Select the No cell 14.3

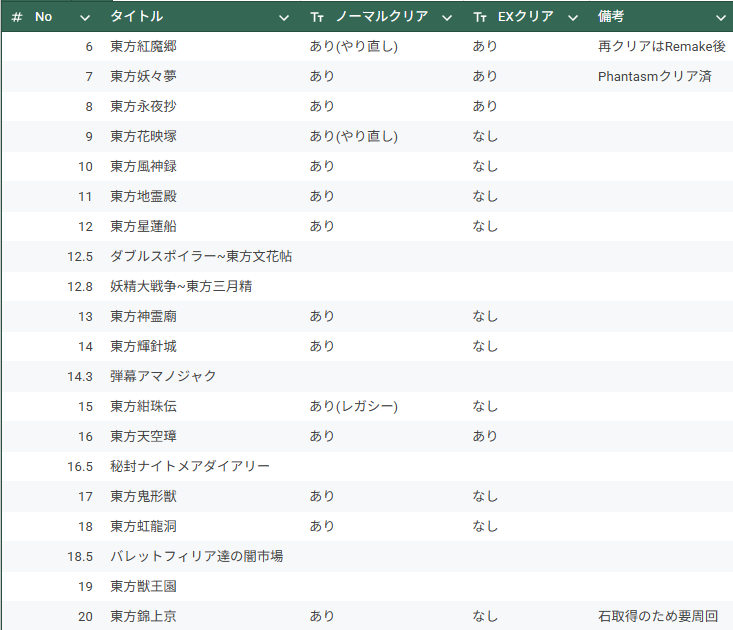click(x=80, y=377)
